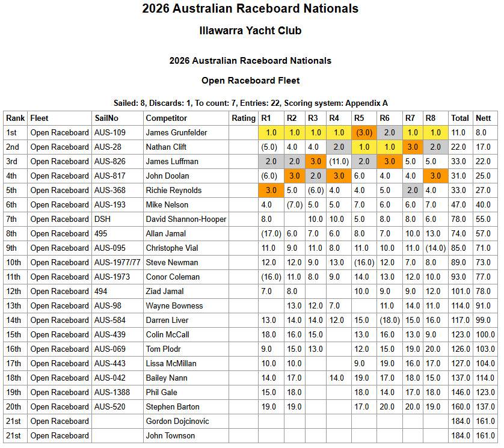Click the Competitor column header
The width and height of the screenshot is (504, 448).
point(167,118)
